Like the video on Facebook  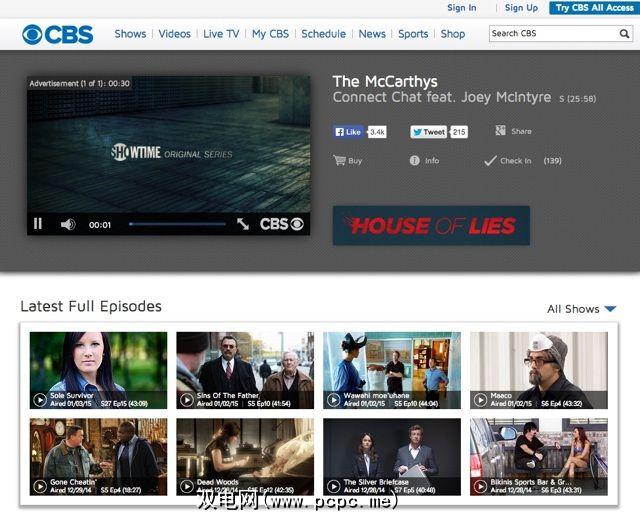pos(348,132)
